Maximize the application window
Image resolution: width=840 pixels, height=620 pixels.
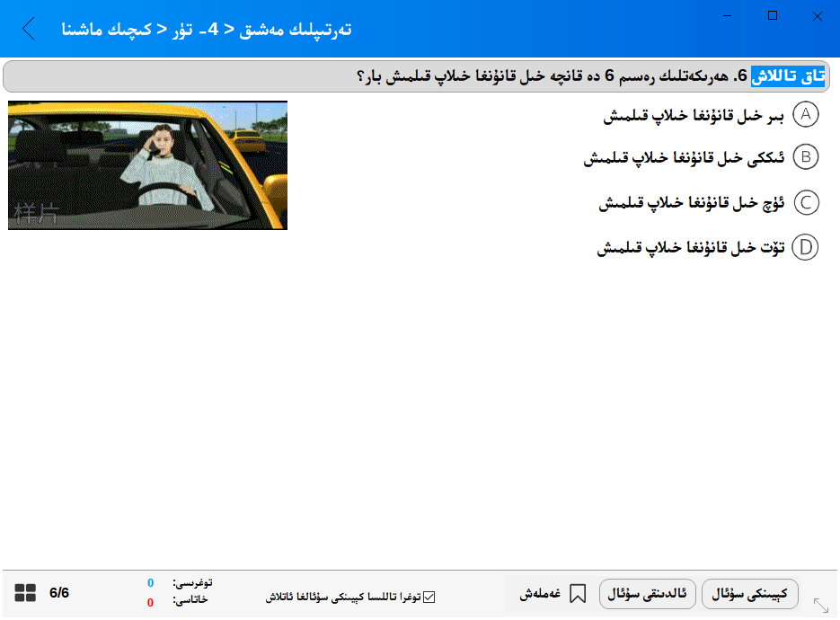[773, 15]
